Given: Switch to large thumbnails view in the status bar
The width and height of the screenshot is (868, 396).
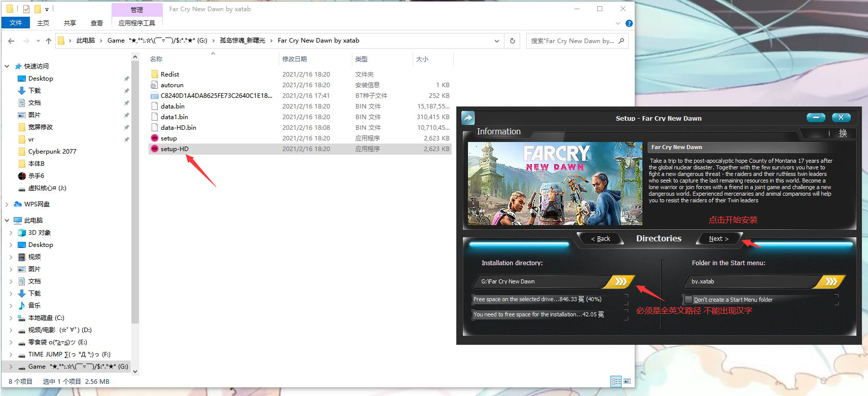Looking at the screenshot, I should (627, 381).
